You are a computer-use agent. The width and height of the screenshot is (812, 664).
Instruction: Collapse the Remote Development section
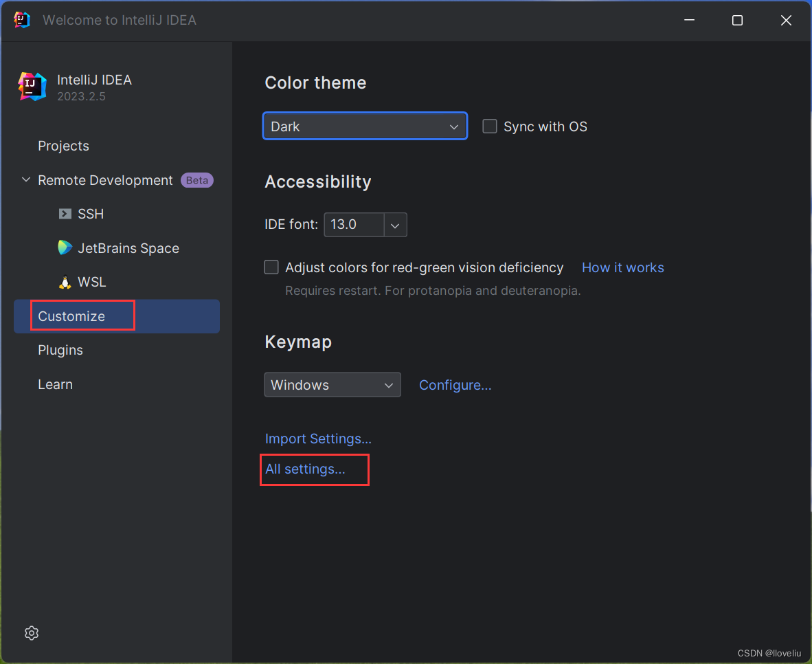26,180
